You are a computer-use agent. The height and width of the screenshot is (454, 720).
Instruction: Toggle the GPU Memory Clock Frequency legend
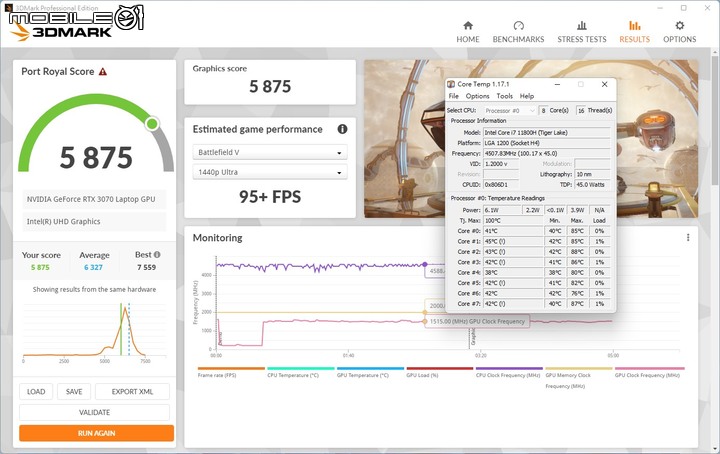(579, 378)
